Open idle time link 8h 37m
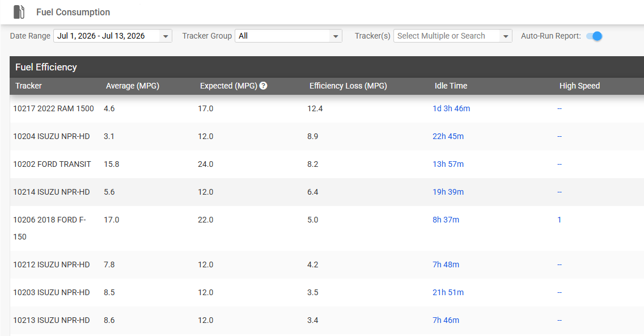 coord(446,220)
